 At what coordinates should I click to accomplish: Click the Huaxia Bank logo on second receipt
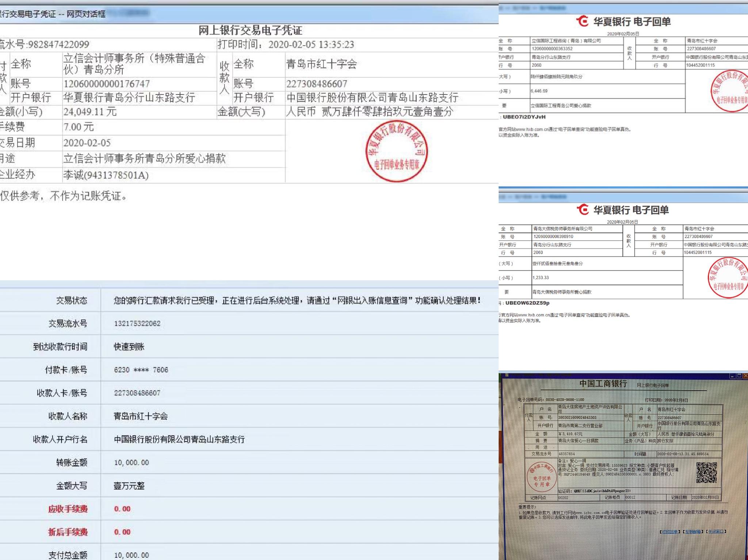click(583, 210)
